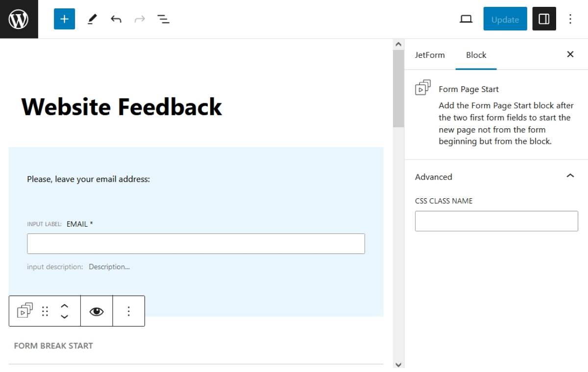Open the editor preview options
The image size is (588, 372).
coord(466,19)
